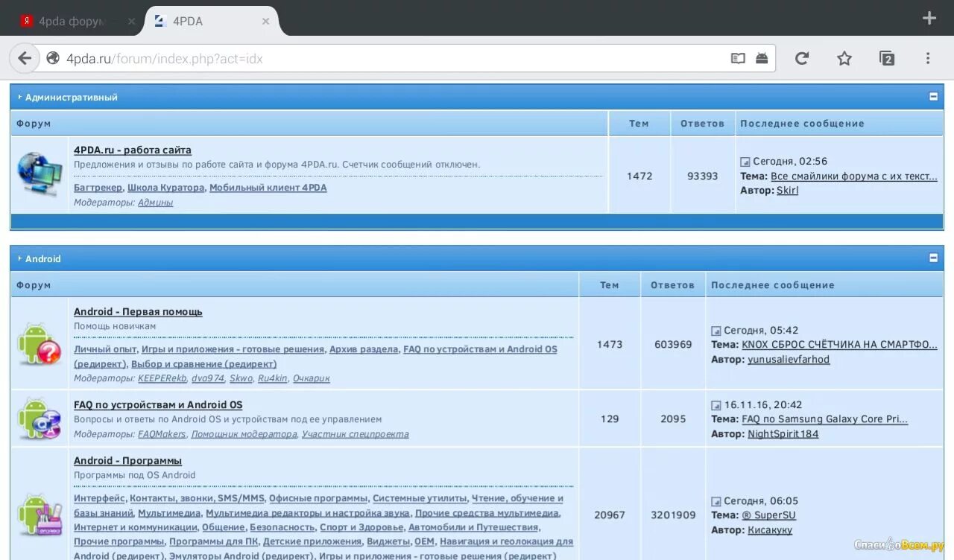Open the Виджеты subforum
The width and height of the screenshot is (954, 560).
coord(387,542)
